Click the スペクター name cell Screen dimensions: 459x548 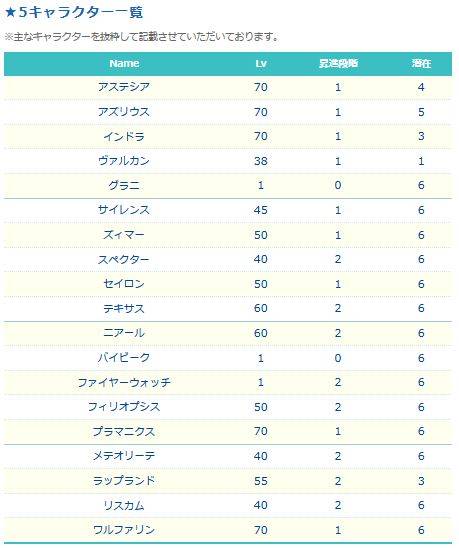pyautogui.click(x=124, y=259)
